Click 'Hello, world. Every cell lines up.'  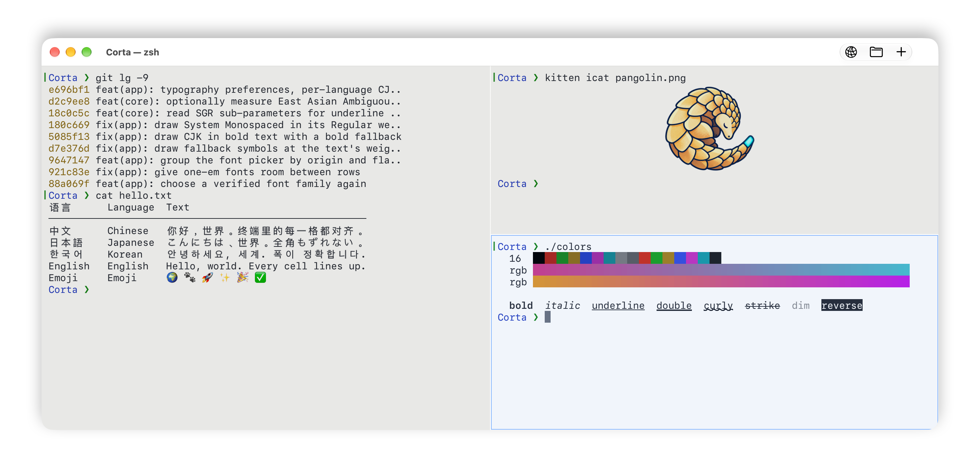(x=266, y=266)
